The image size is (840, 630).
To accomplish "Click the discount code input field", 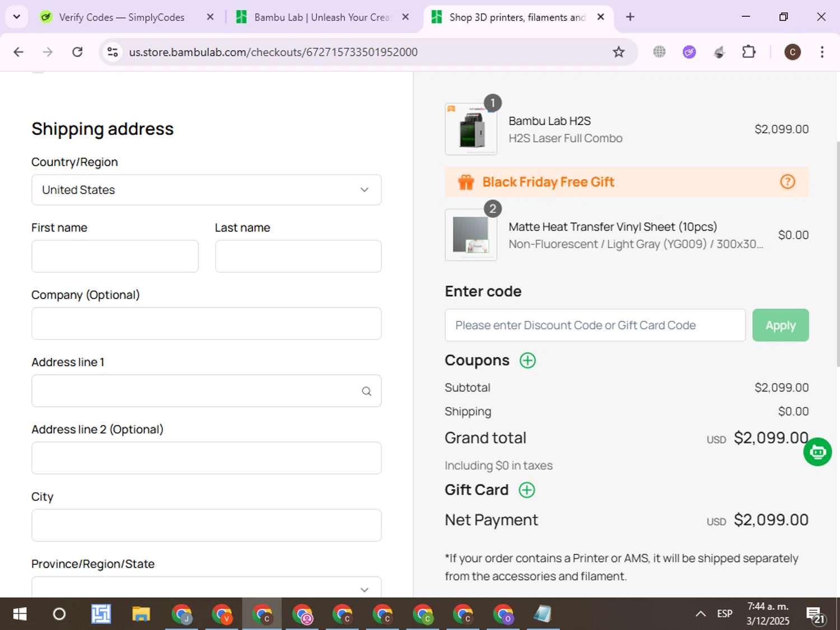I will 595,325.
